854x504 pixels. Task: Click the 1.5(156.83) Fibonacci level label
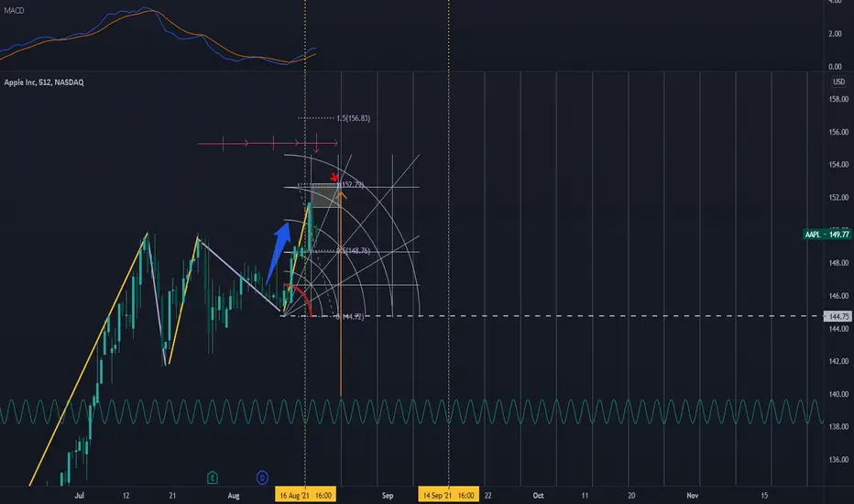[353, 118]
